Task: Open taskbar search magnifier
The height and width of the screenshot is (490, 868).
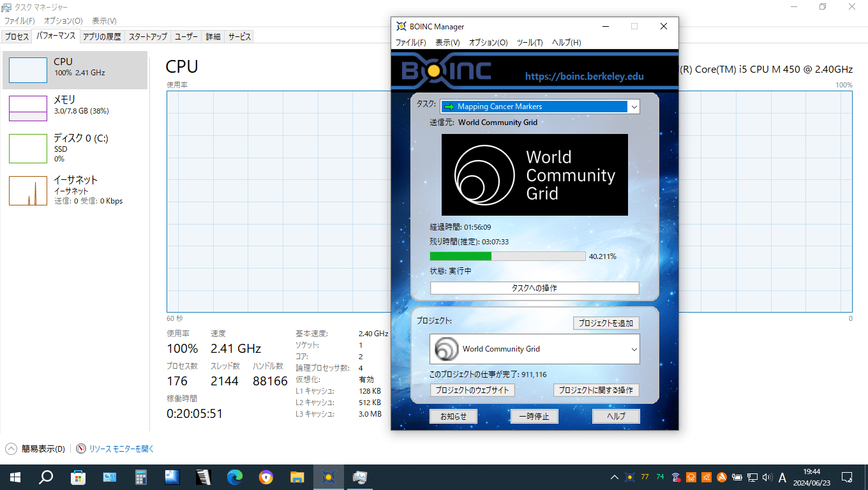Action: pyautogui.click(x=46, y=477)
